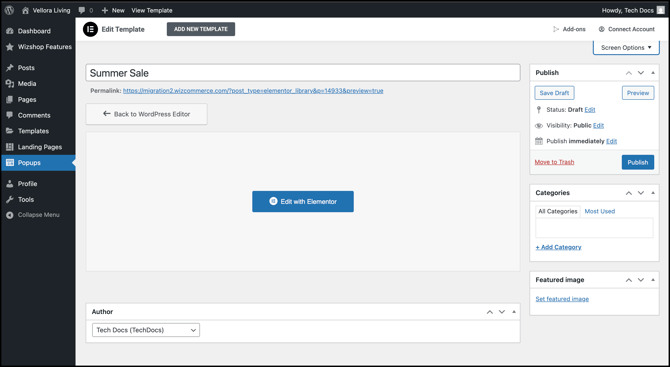
Task: Move Categories panel down
Action: pos(641,193)
